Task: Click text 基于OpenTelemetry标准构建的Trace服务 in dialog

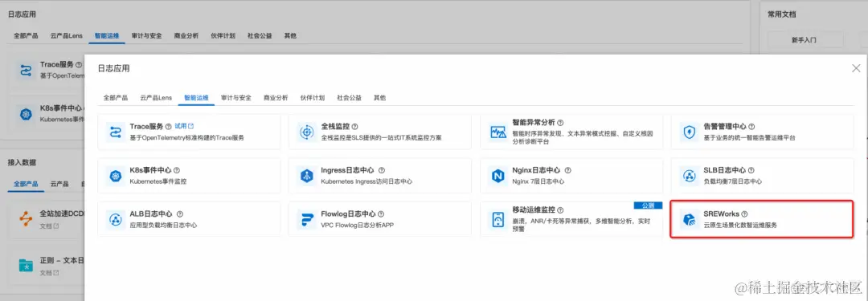Action: (x=186, y=138)
